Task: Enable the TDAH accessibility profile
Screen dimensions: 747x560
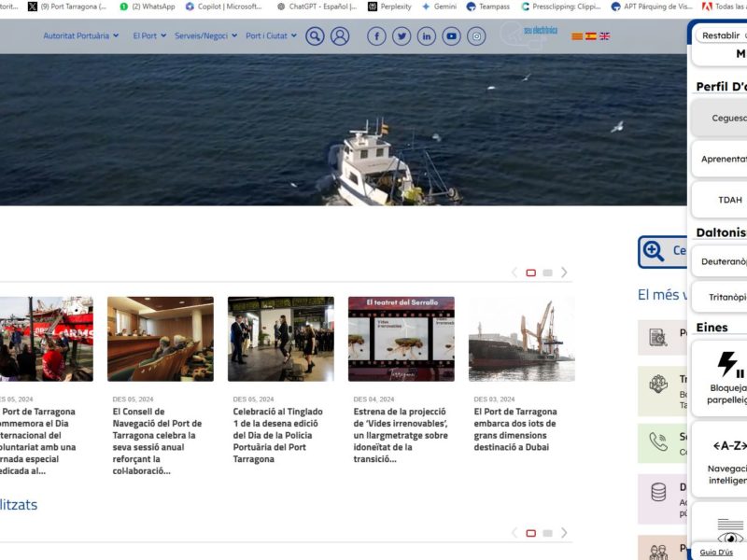Action: point(719,200)
